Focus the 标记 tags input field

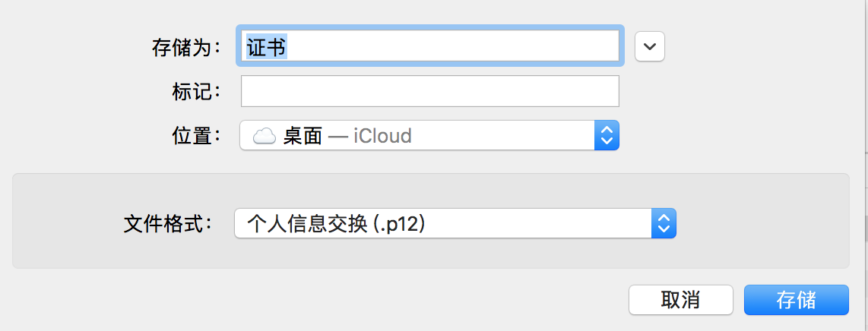(430, 90)
